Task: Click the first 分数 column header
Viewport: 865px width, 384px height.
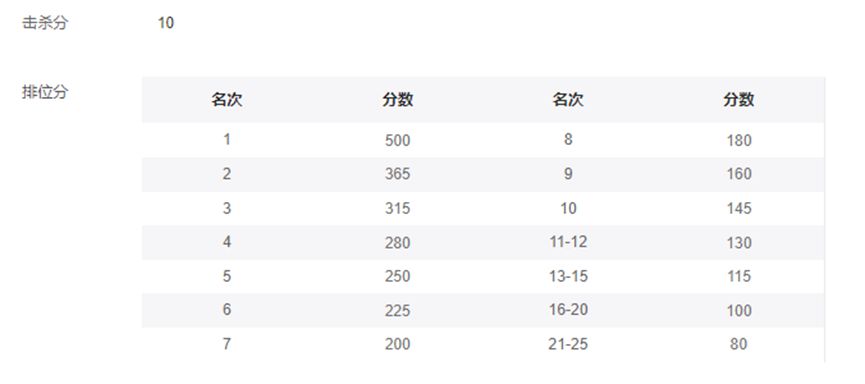Action: [398, 100]
